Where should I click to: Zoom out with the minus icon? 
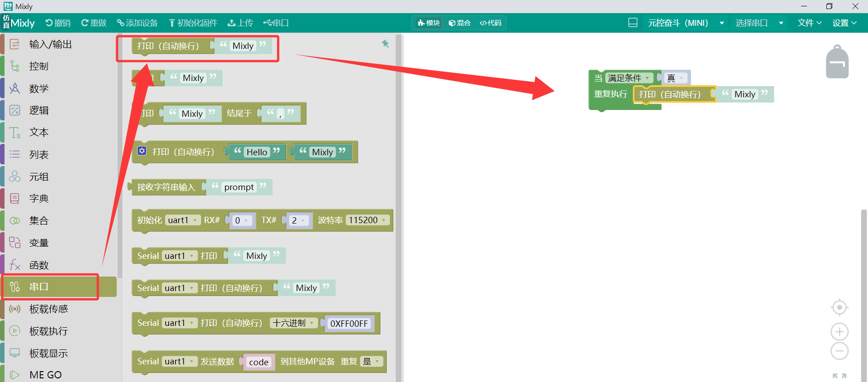pyautogui.click(x=840, y=351)
